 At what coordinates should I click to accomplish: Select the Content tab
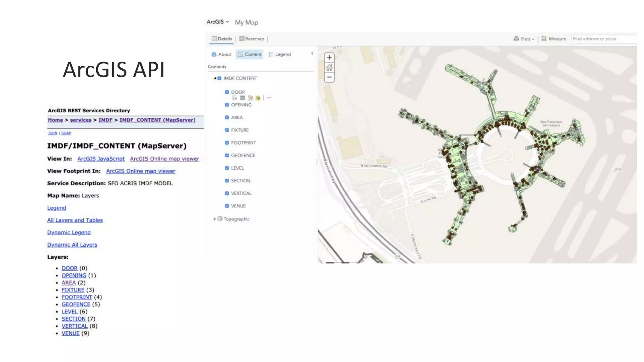coord(249,54)
